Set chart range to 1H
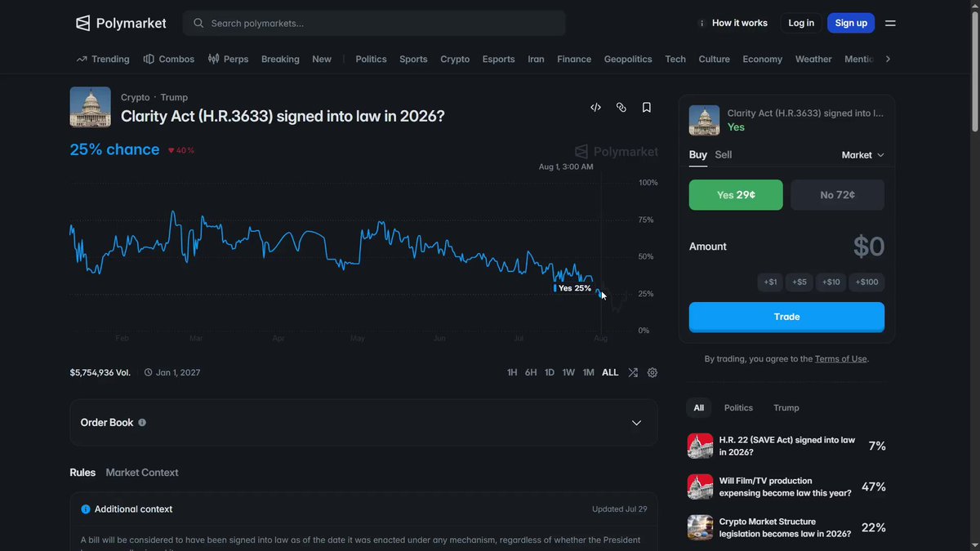The height and width of the screenshot is (551, 980). (x=512, y=372)
